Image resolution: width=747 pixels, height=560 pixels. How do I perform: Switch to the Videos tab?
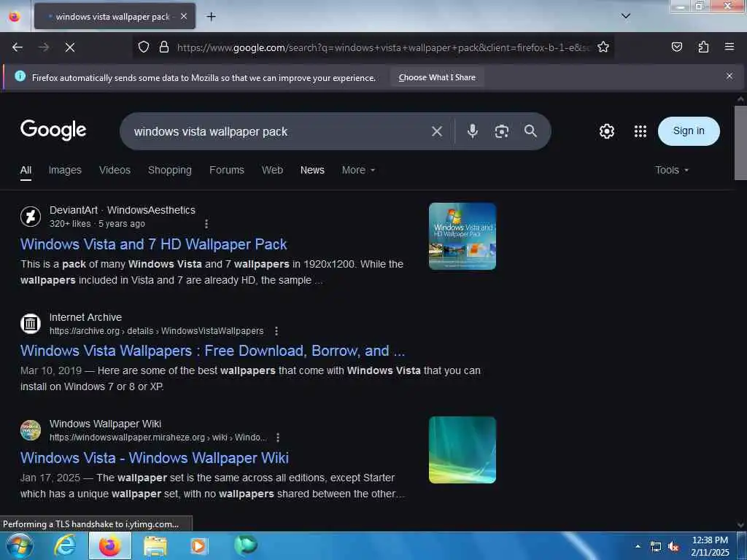115,170
